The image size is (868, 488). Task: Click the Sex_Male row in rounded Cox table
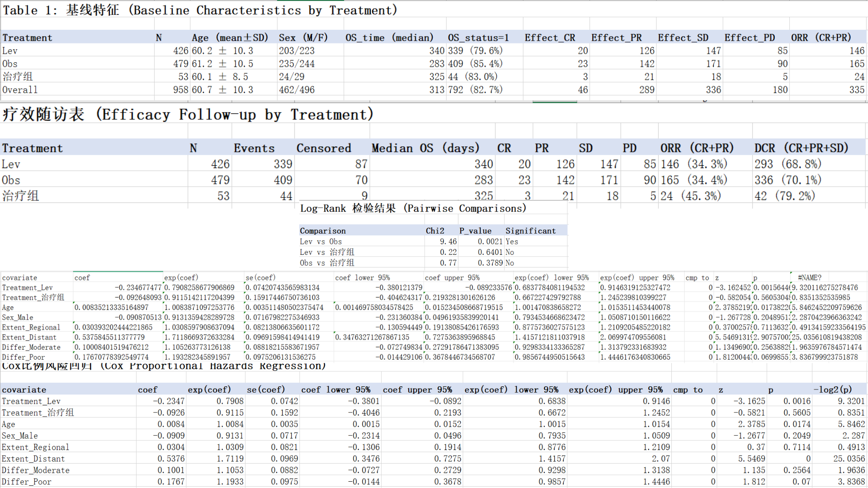(x=433, y=436)
